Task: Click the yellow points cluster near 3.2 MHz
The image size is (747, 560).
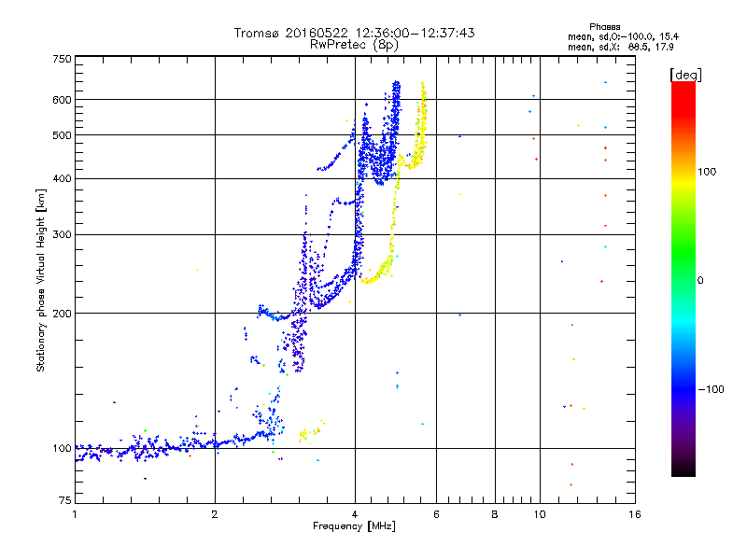Action: coord(312,432)
